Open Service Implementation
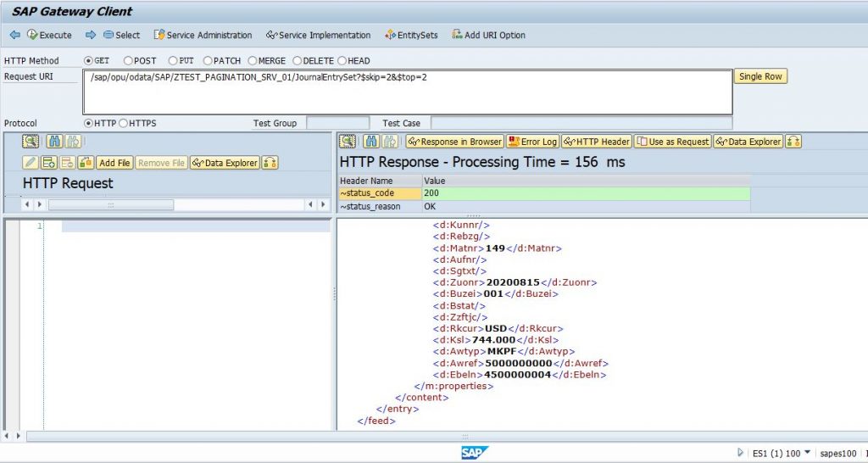 319,35
